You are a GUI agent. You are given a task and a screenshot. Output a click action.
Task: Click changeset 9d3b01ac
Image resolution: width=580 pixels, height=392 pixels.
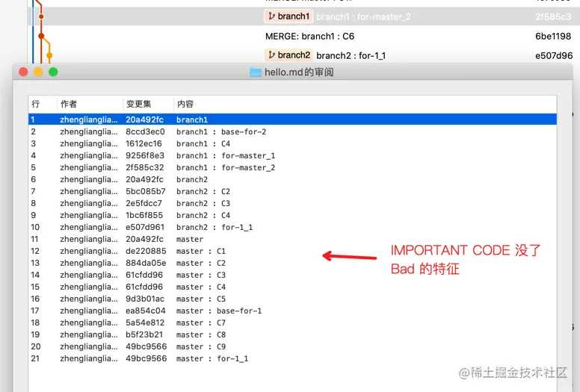(x=145, y=299)
